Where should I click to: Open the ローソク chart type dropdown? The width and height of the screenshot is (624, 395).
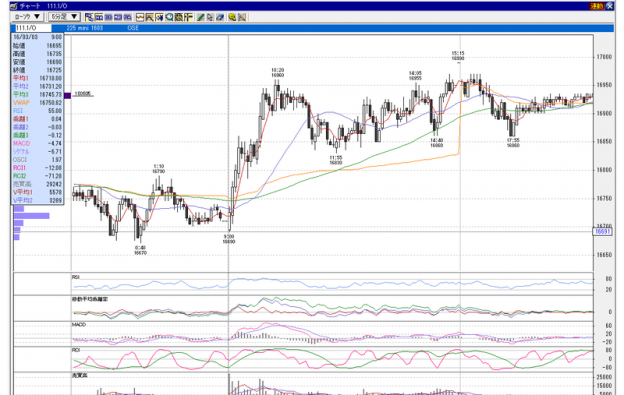pyautogui.click(x=27, y=17)
